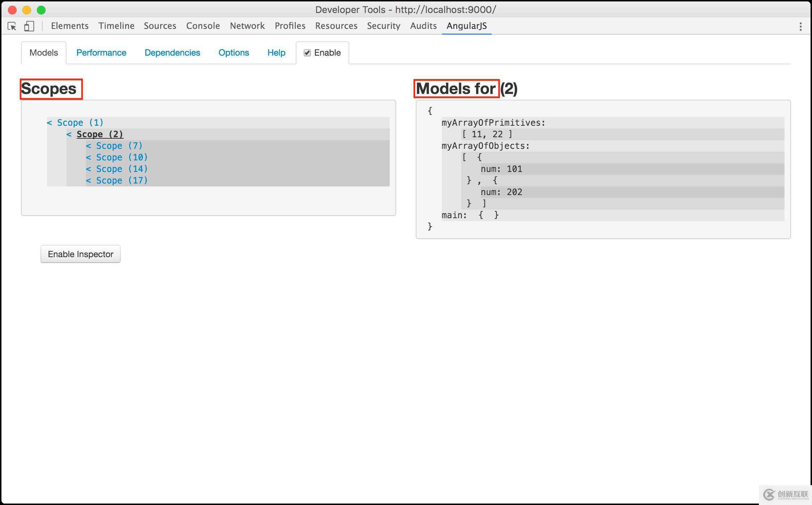Click the Console tab in DevTools
The width and height of the screenshot is (812, 505).
coord(202,26)
